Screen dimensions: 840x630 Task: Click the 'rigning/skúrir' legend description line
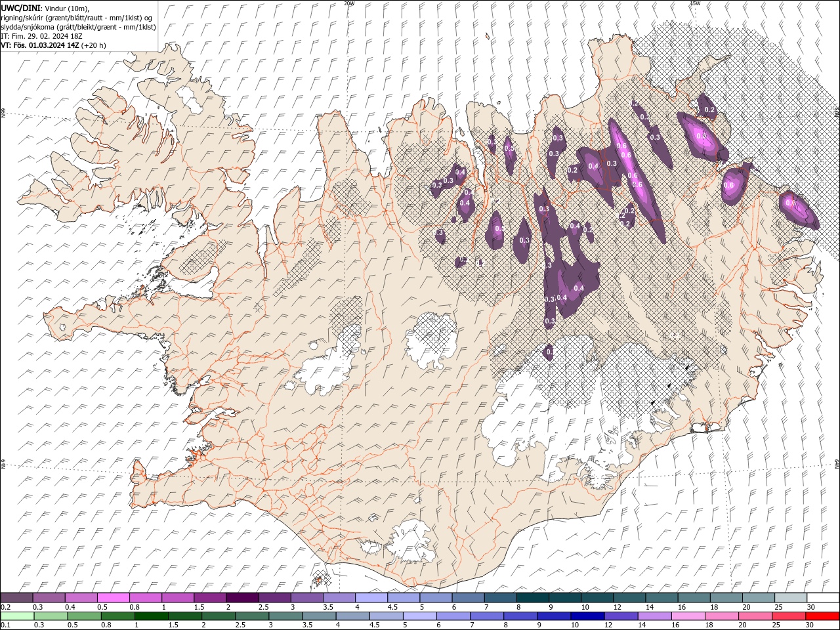pyautogui.click(x=77, y=17)
